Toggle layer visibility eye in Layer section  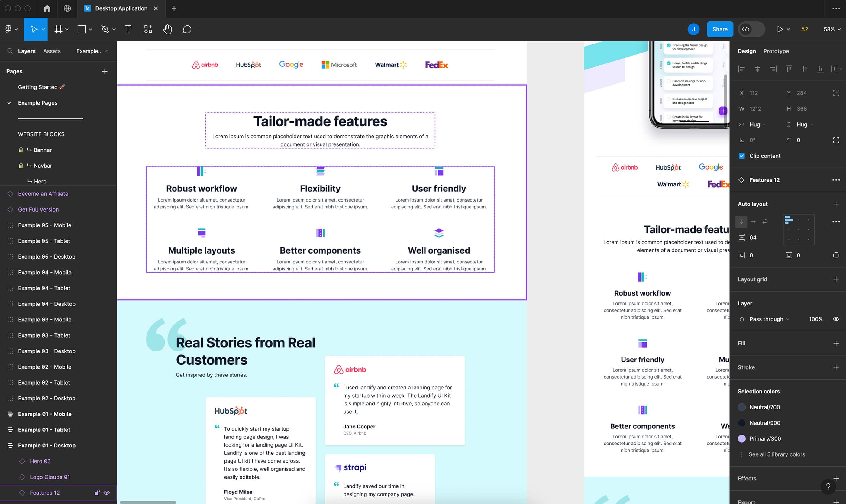(x=836, y=319)
